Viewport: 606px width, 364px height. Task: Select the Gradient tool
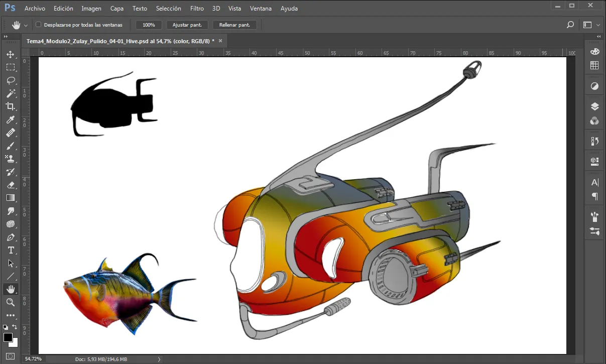click(11, 198)
